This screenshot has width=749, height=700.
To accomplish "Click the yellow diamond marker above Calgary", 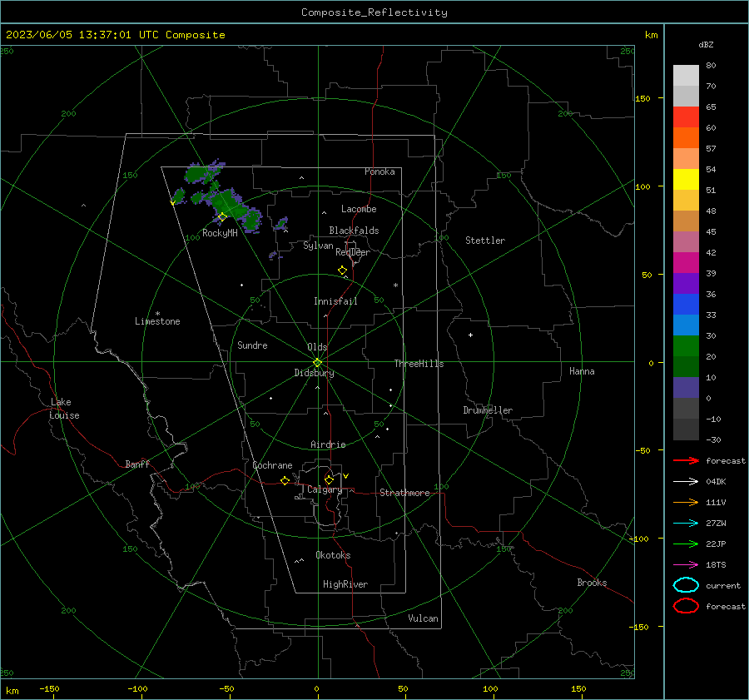I will click(x=329, y=479).
